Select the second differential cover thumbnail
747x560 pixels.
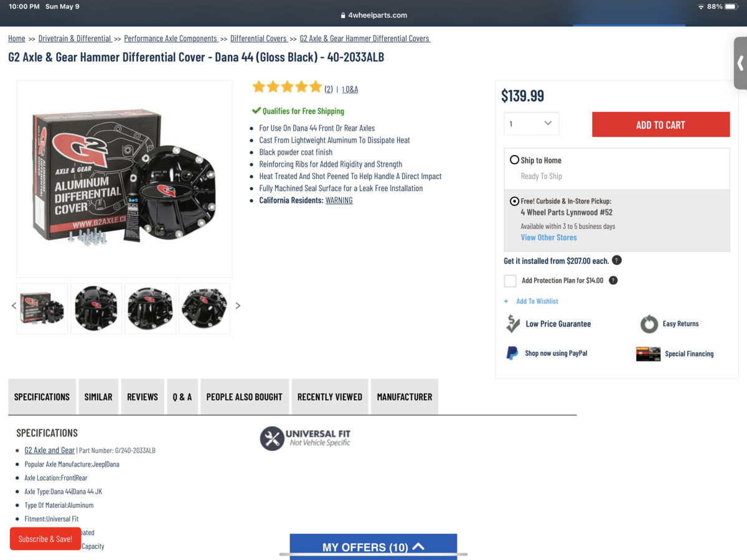(96, 309)
